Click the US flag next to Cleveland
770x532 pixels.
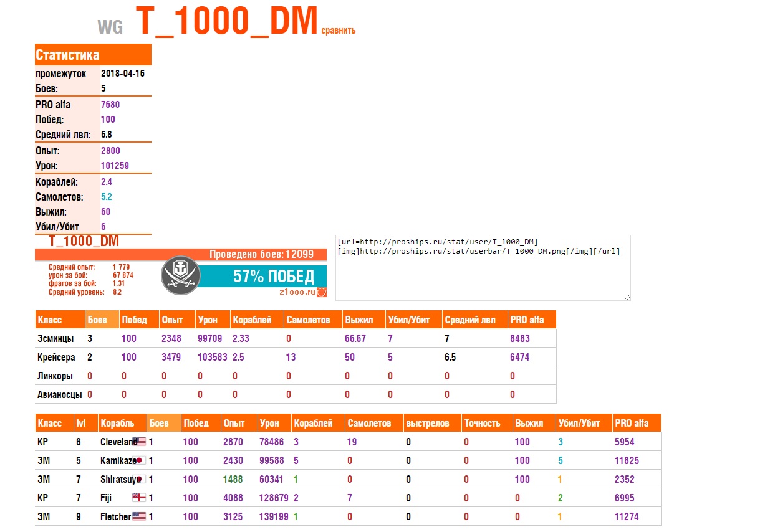pyautogui.click(x=139, y=442)
